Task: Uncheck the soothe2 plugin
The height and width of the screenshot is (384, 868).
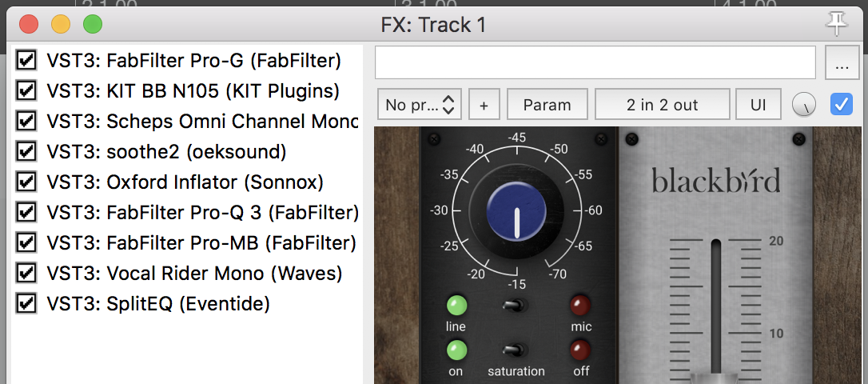Action: 26,152
